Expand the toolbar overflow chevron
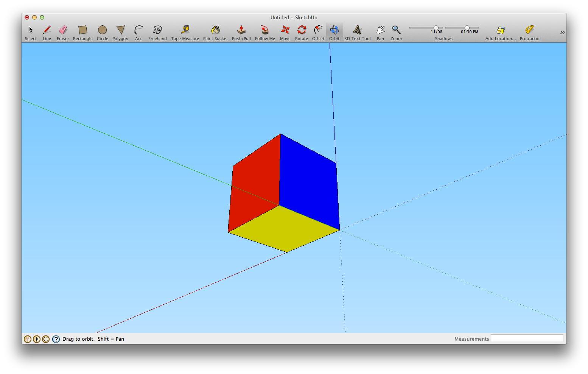588x374 pixels. coord(563,32)
